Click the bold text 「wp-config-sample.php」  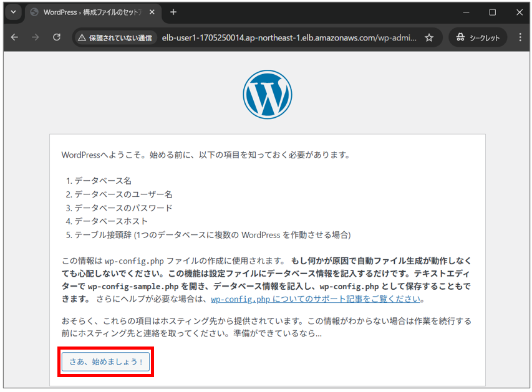click(x=133, y=287)
